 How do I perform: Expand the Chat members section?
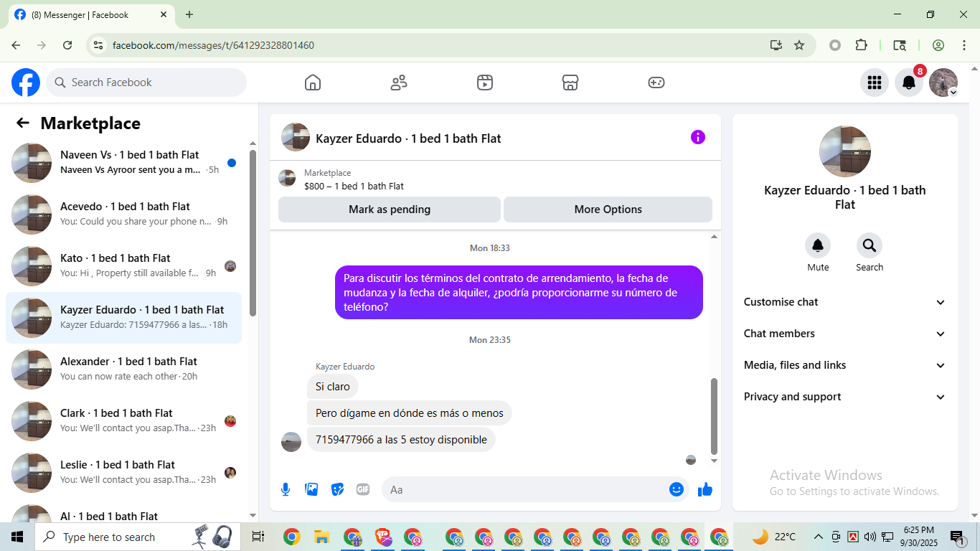click(x=845, y=334)
